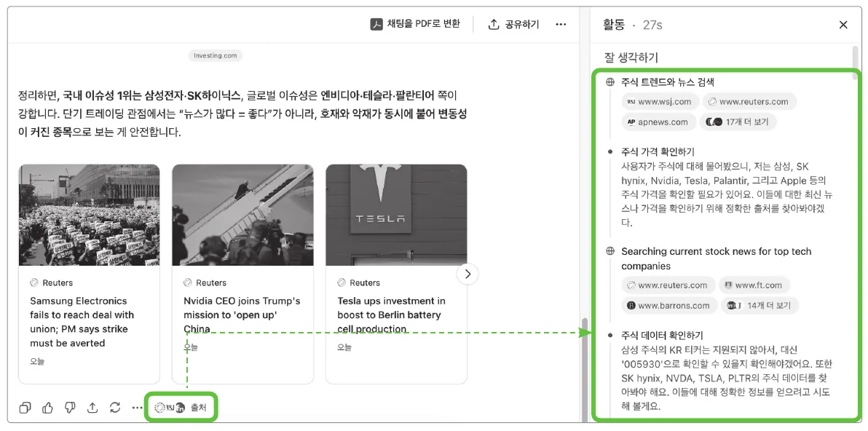Screen dimensions: 868x431
Task: Click the Reuters label on the Tesla card
Action: 365,282
